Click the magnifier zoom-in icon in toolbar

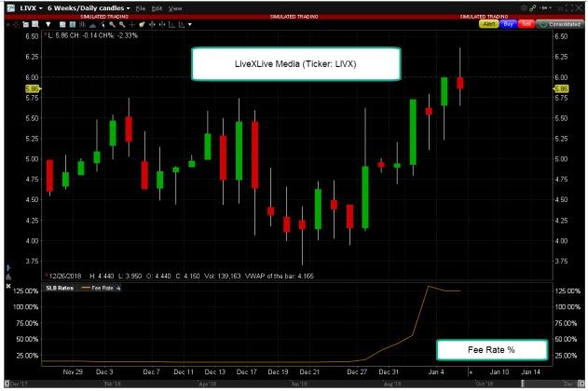click(112, 24)
